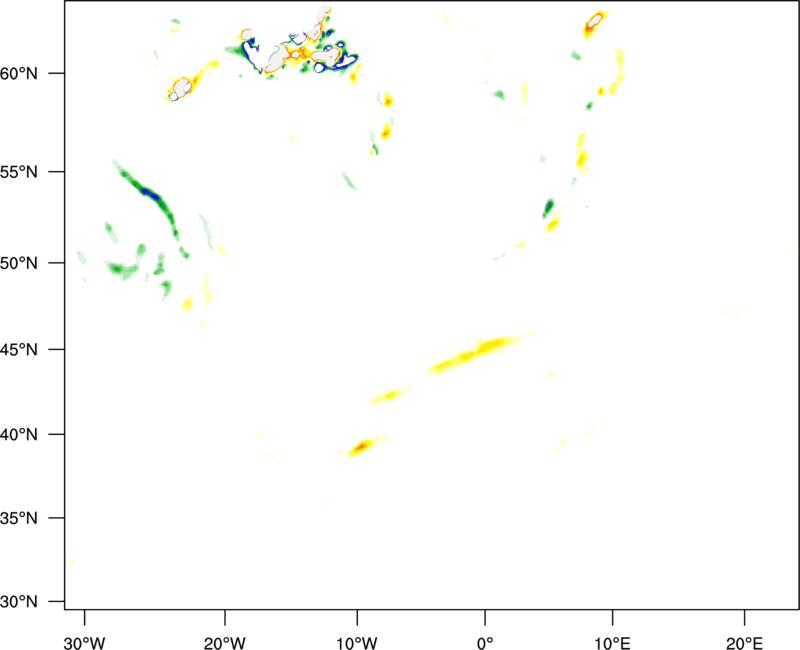This screenshot has width=800, height=650.
Task: Click the 0° longitude label
Action: coord(485,643)
